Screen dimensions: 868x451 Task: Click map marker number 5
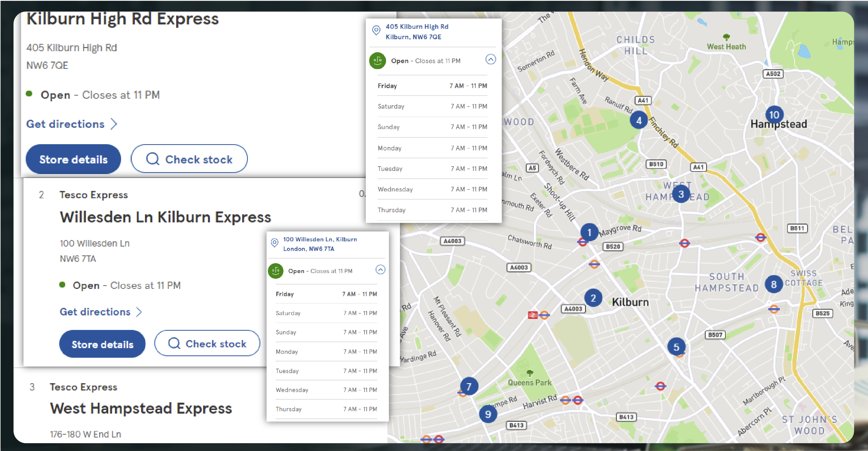pos(676,347)
